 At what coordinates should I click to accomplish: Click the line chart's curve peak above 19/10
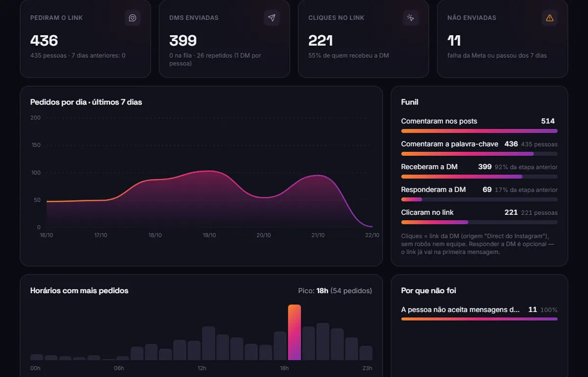[209, 171]
